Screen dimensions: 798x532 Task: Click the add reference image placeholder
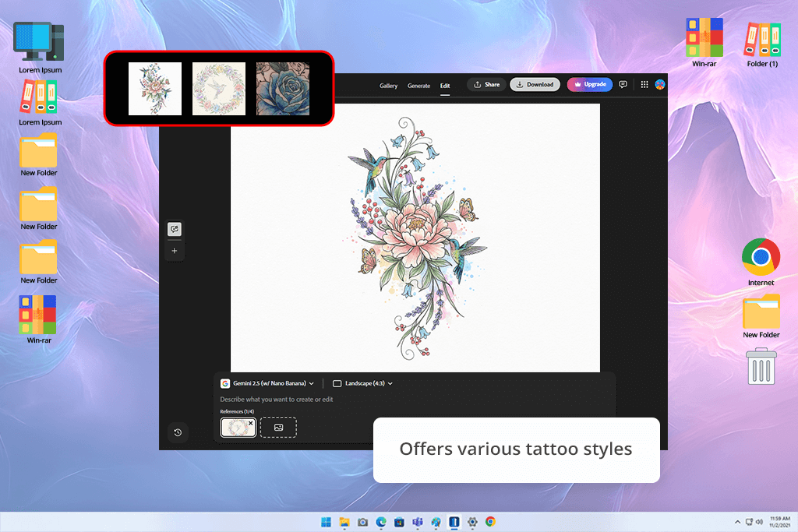278,428
